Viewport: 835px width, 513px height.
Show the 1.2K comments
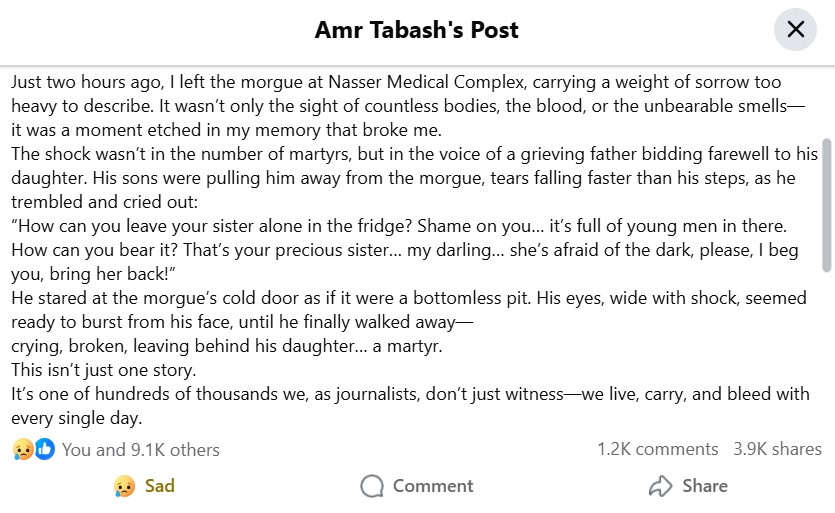tap(658, 449)
